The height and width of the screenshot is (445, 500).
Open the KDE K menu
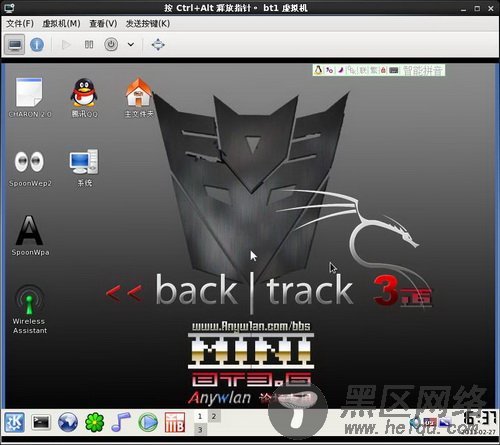click(x=14, y=422)
